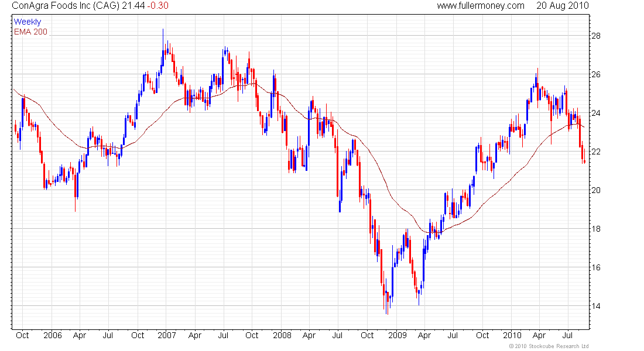Click the 16 price axis label

point(595,267)
